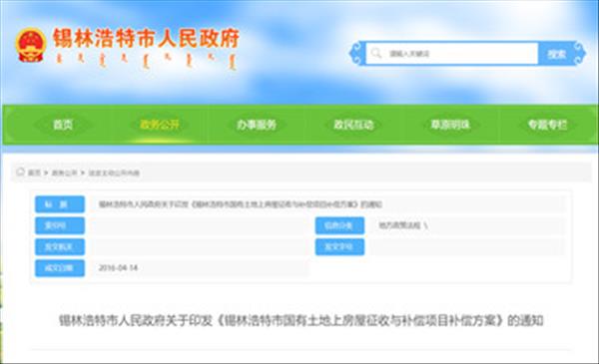Click the date value 2016-04-14

(x=118, y=268)
